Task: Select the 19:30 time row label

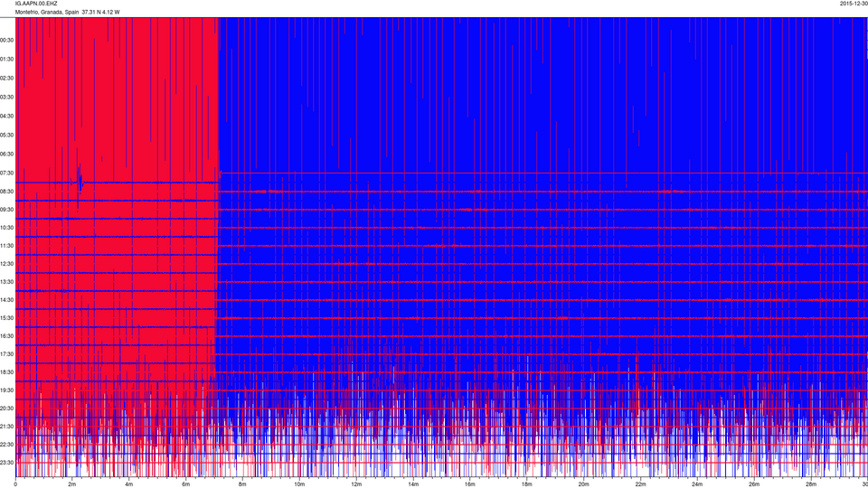Action: point(6,390)
